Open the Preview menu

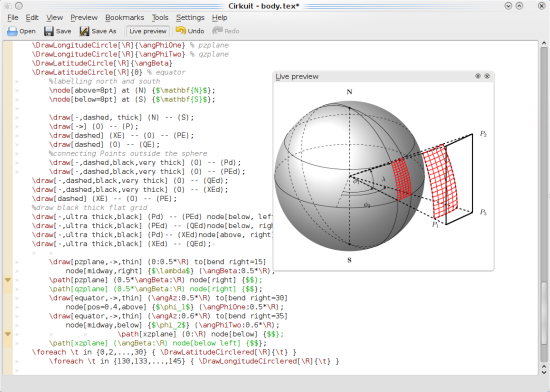(x=84, y=18)
